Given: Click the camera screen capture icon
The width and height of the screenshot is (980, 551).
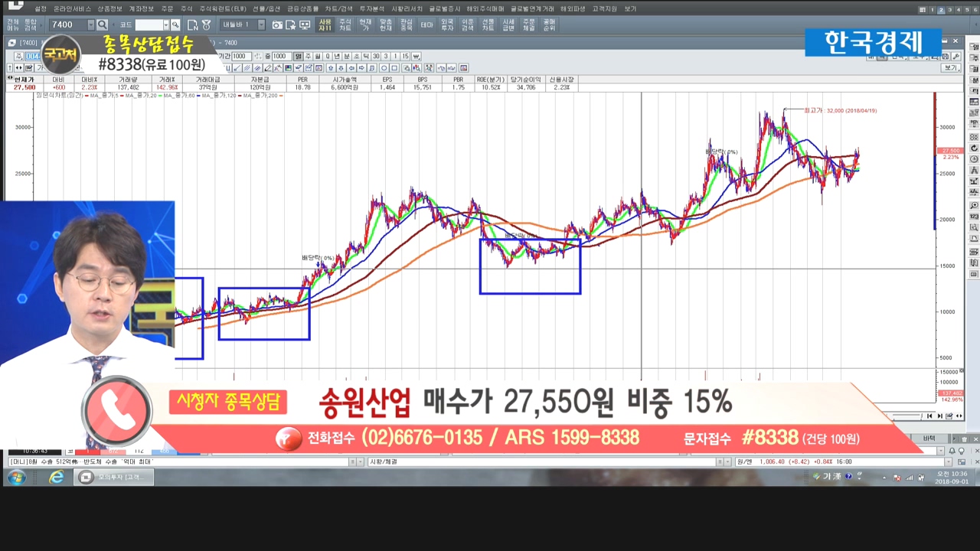Looking at the screenshot, I should (x=277, y=25).
